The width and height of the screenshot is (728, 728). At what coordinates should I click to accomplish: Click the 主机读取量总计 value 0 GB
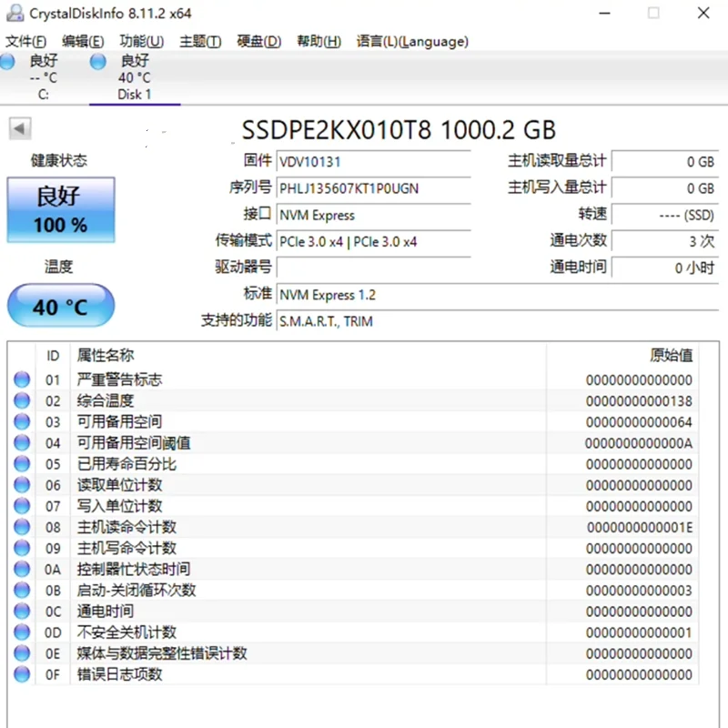pos(665,162)
